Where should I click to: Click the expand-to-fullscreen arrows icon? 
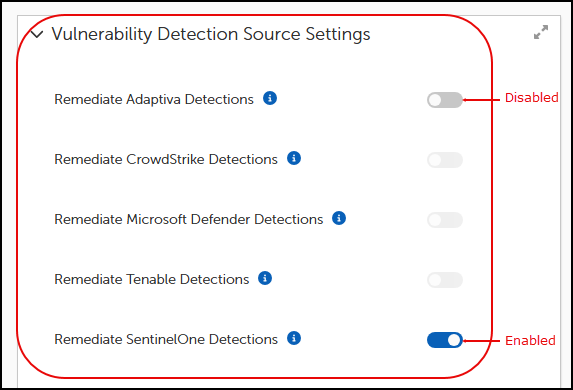541,32
